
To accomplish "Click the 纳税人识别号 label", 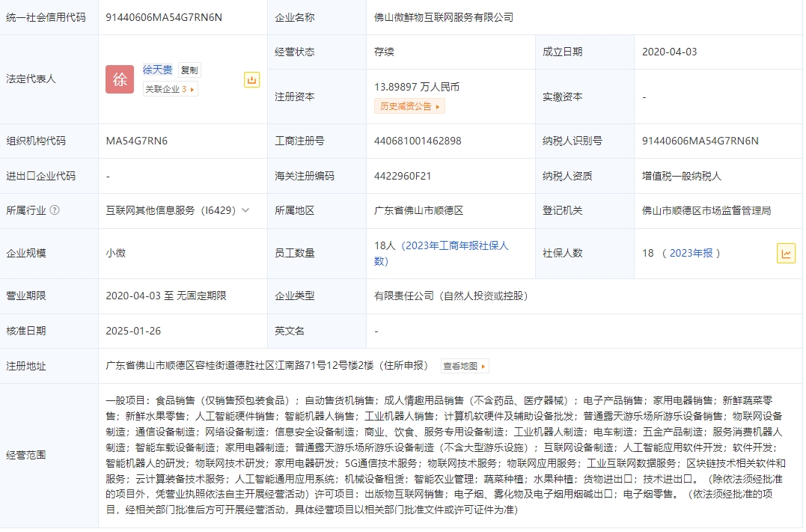I will pos(572,141).
